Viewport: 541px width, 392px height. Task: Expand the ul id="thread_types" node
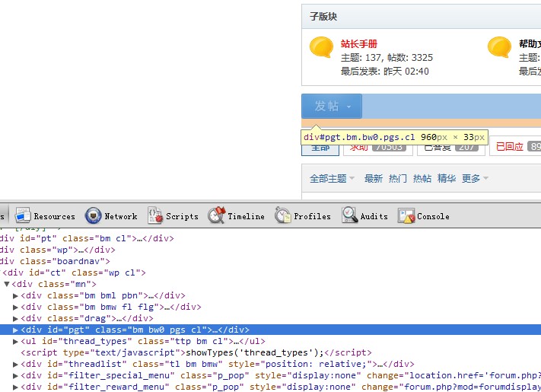coord(15,341)
